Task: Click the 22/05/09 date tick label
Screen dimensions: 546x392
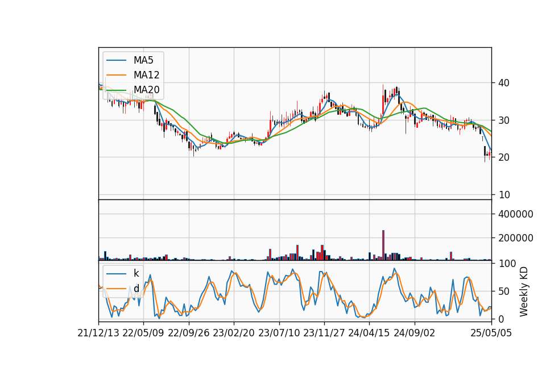Action: (143, 333)
